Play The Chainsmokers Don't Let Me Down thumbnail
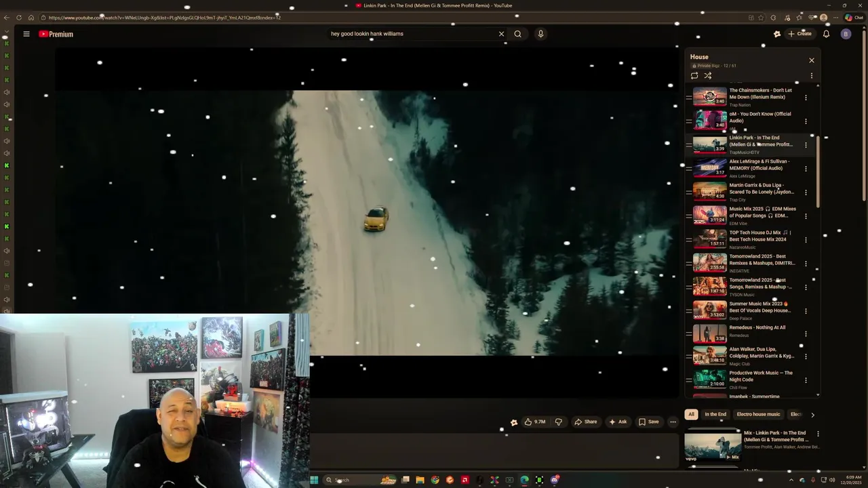868x488 pixels. (709, 97)
